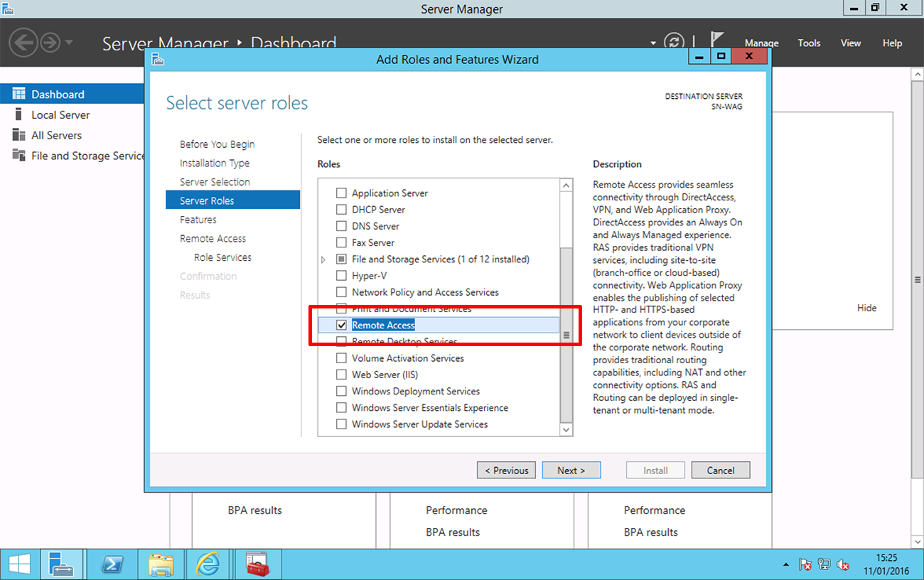Open the Server Selection step
Image resolution: width=924 pixels, height=580 pixels.
tap(215, 182)
